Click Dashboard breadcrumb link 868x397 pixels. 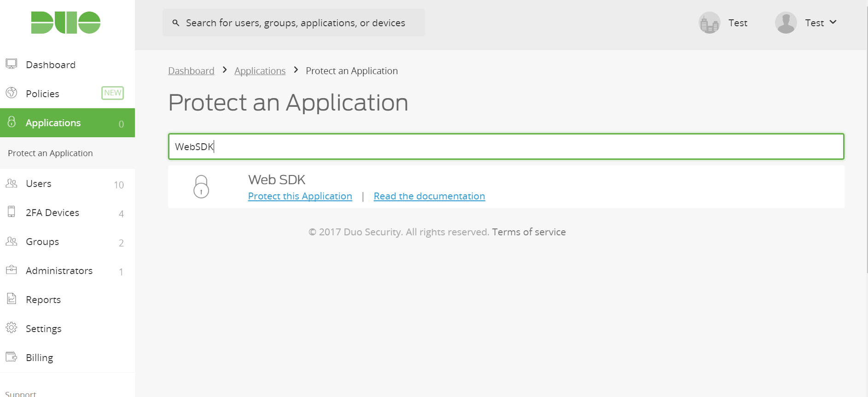(x=191, y=71)
